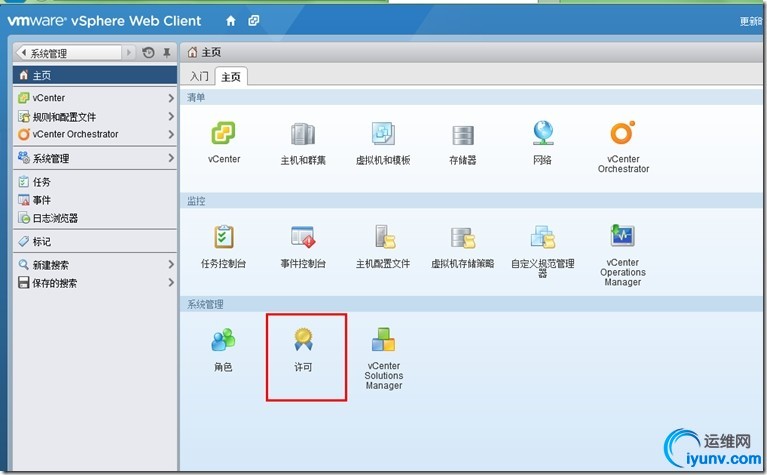Expand the 新建搜索 chevron
The image size is (767, 475).
171,265
